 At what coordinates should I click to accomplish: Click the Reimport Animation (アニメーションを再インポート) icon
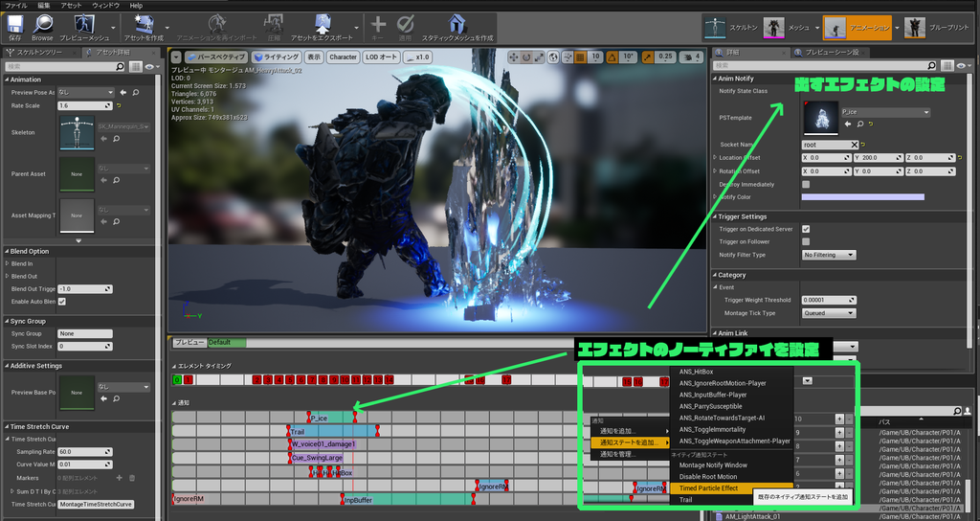(x=216, y=24)
